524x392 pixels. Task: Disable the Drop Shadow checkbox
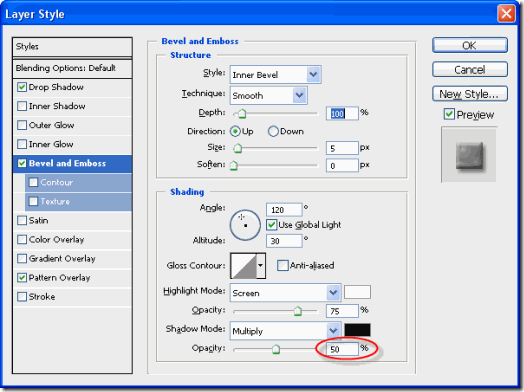[22, 87]
